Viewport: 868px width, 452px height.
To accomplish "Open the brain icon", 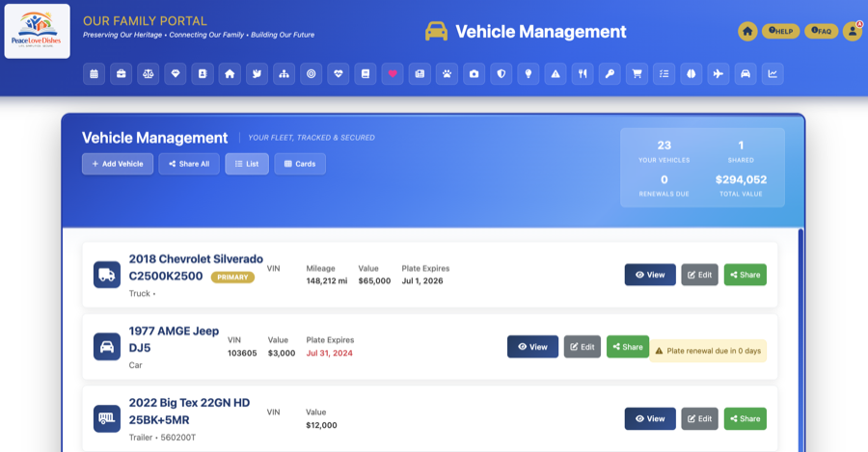I will (691, 73).
